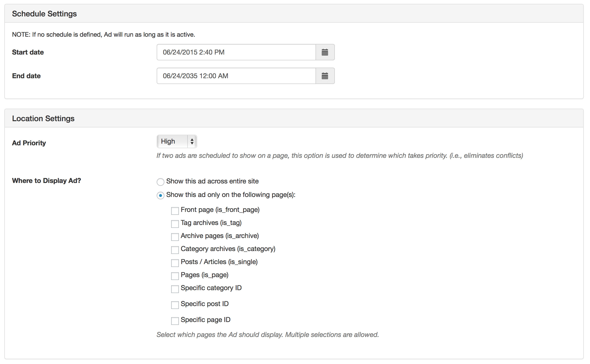Viewport: 590px width, 364px height.
Task: Select 'Show this ad only on following pages'
Action: coord(161,195)
